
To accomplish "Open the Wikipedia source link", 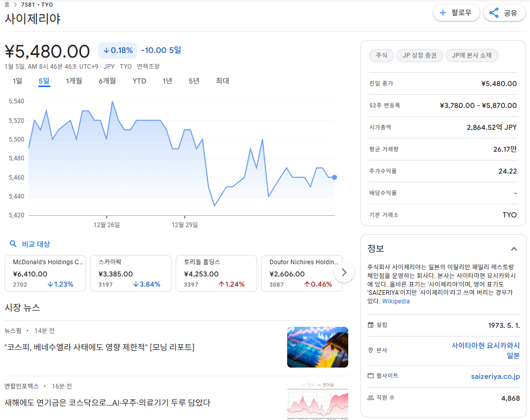I will click(396, 301).
